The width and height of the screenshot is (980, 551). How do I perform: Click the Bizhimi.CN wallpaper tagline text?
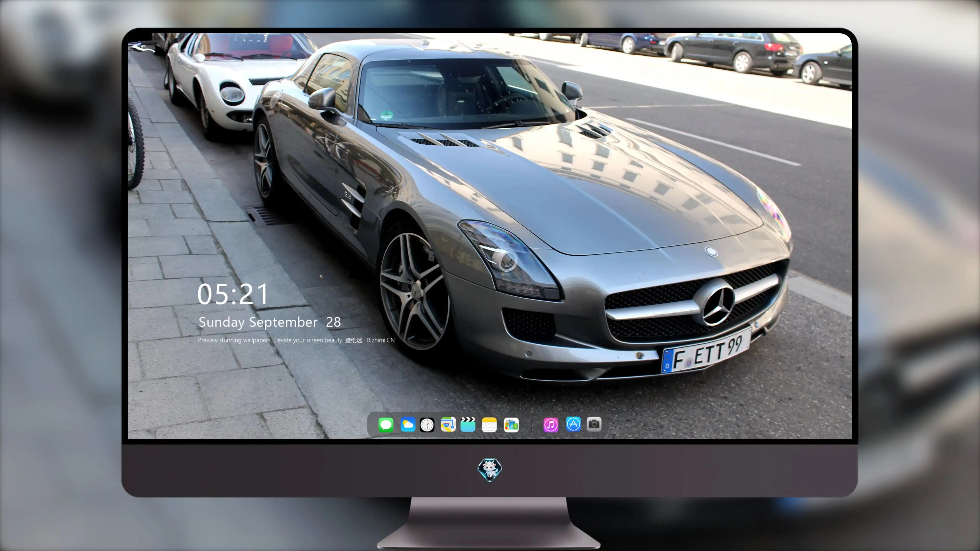(x=296, y=340)
